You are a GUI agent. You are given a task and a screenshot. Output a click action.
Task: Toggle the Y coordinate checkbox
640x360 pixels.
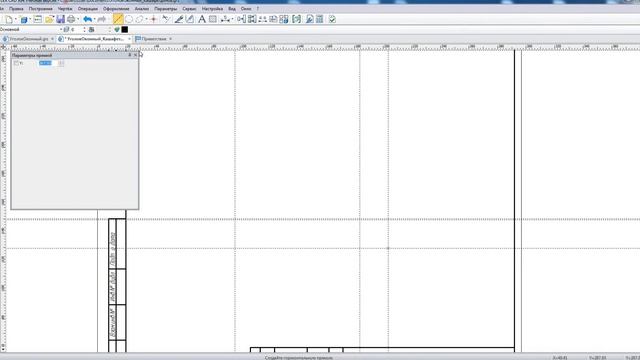[16, 63]
